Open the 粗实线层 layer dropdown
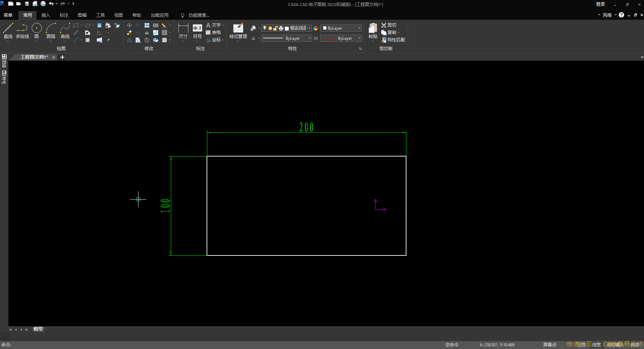Screen dimensions: 644x349 tap(309, 28)
